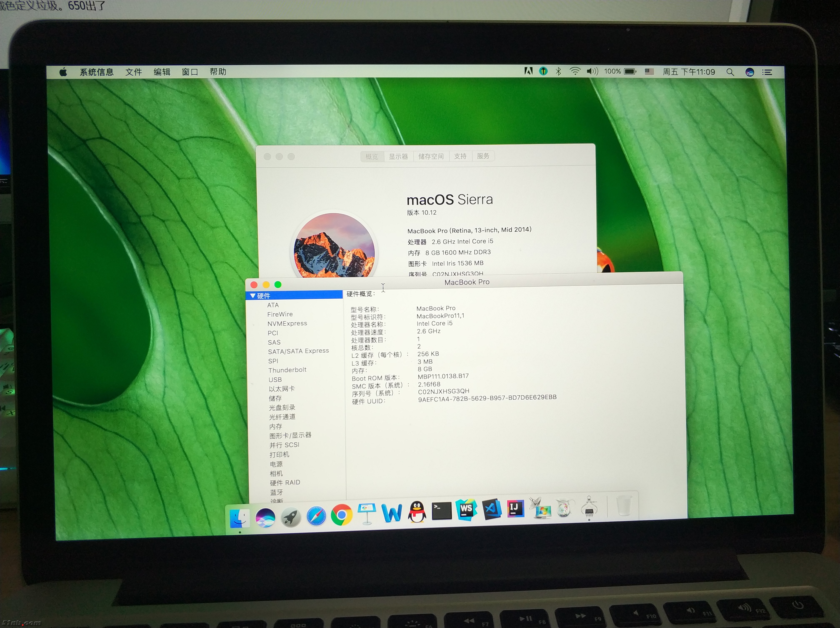The image size is (840, 628).
Task: Select SAS in hardware sidebar
Action: (274, 342)
